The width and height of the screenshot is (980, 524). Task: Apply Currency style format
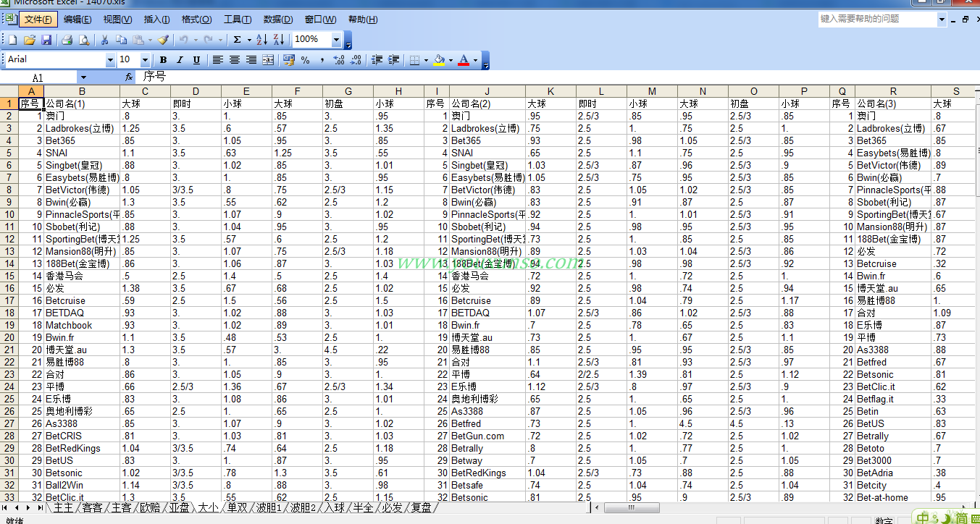[x=288, y=60]
